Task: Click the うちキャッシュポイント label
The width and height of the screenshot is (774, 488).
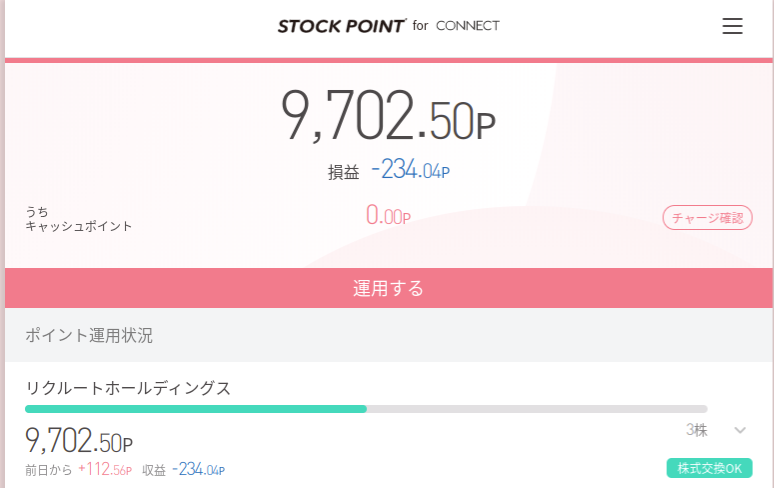Action: tap(78, 219)
